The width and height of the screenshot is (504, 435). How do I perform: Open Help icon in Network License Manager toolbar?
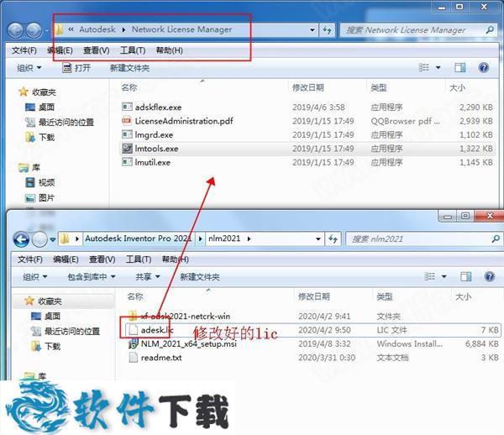[x=484, y=67]
